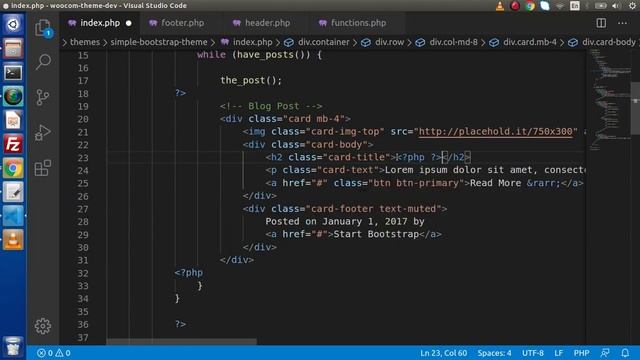Change indentation Spaces: 4
The height and width of the screenshot is (360, 640).
pos(494,353)
